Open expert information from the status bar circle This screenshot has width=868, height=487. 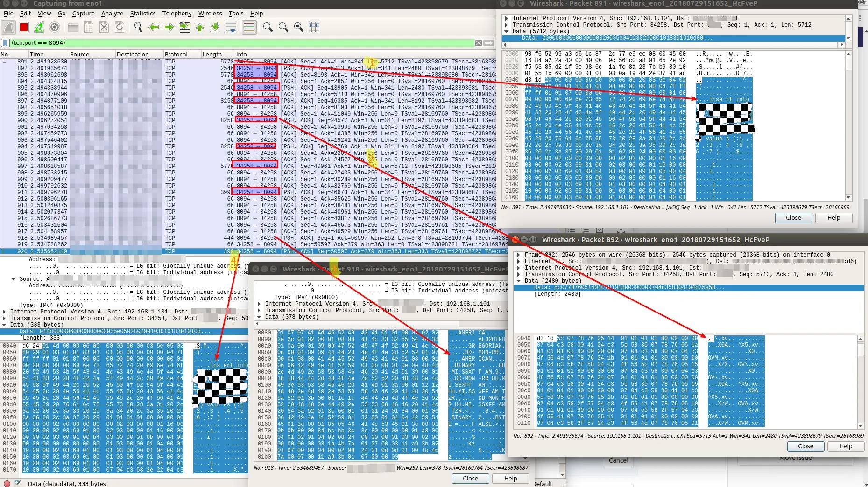(7, 484)
